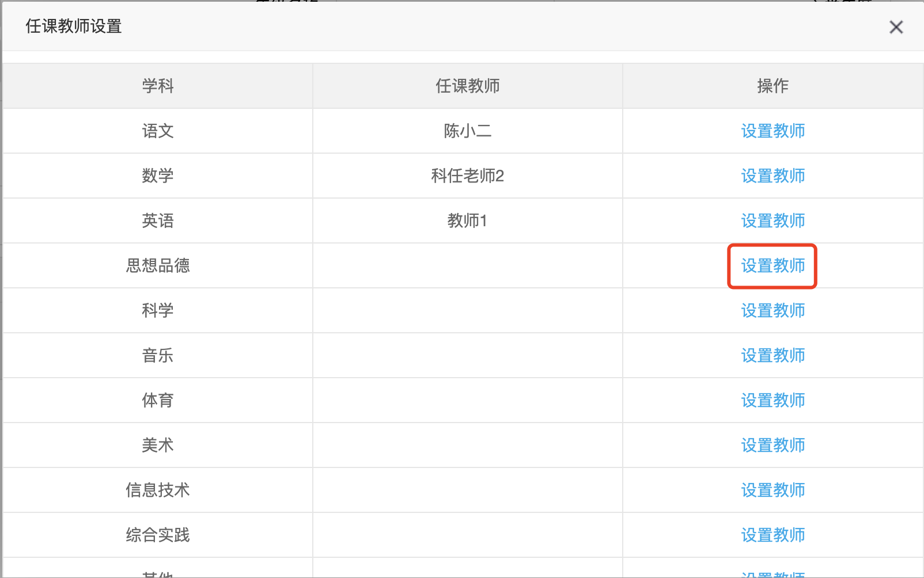Click the 任课教师设置 dialog title
The image size is (924, 578).
pos(74,26)
